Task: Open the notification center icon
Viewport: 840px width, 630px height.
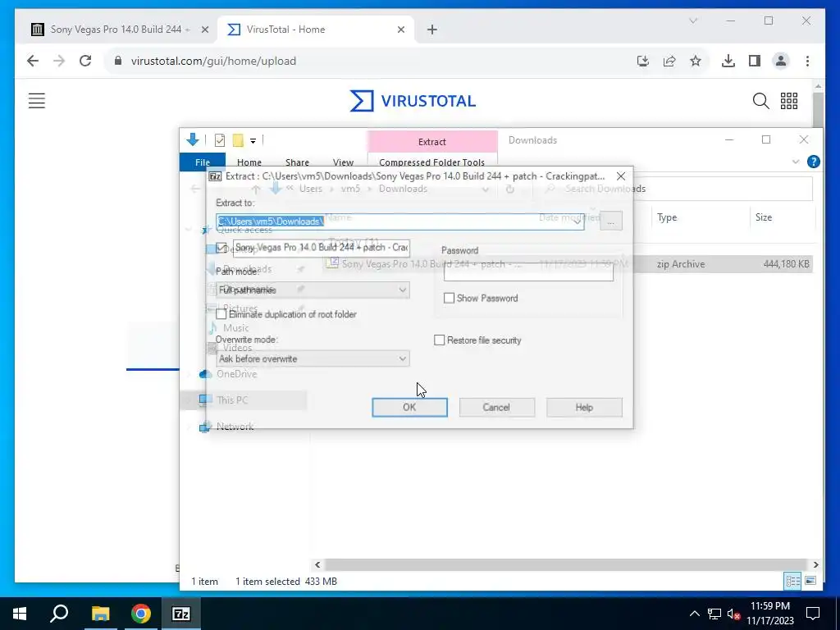Action: pyautogui.click(x=813, y=614)
